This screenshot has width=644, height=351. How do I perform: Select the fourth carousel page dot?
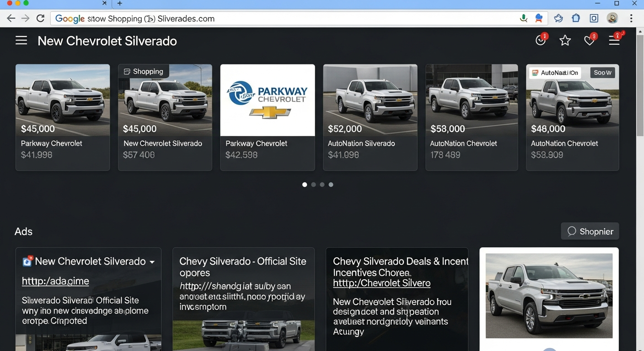pyautogui.click(x=331, y=185)
